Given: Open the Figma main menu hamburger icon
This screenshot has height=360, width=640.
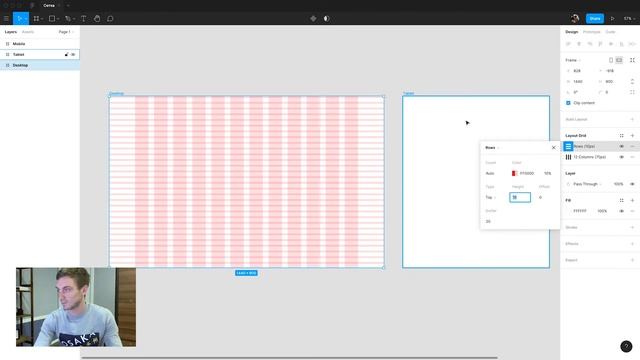Looking at the screenshot, I should click(x=6, y=18).
